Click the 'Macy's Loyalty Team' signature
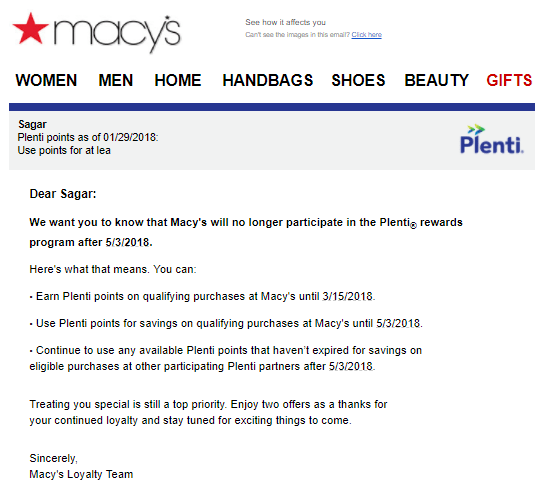This screenshot has height=485, width=549. 81,474
